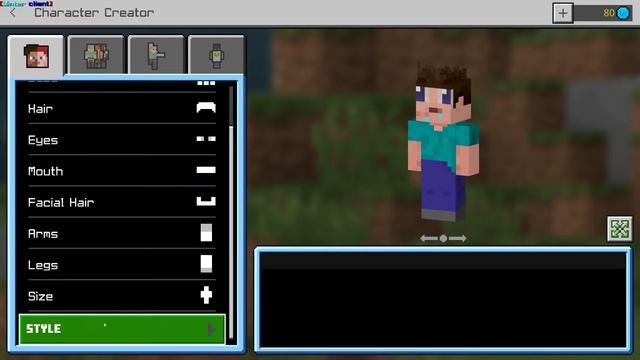Click the Size cross icon
The width and height of the screenshot is (640, 360).
[206, 295]
